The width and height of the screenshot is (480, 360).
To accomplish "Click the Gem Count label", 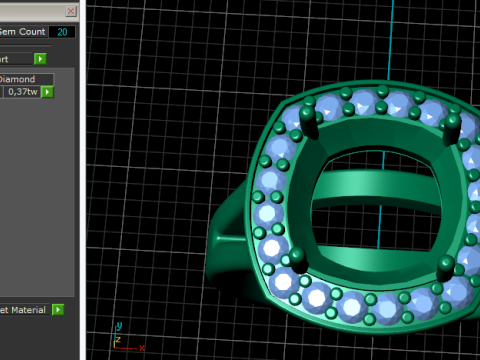I will (x=23, y=32).
